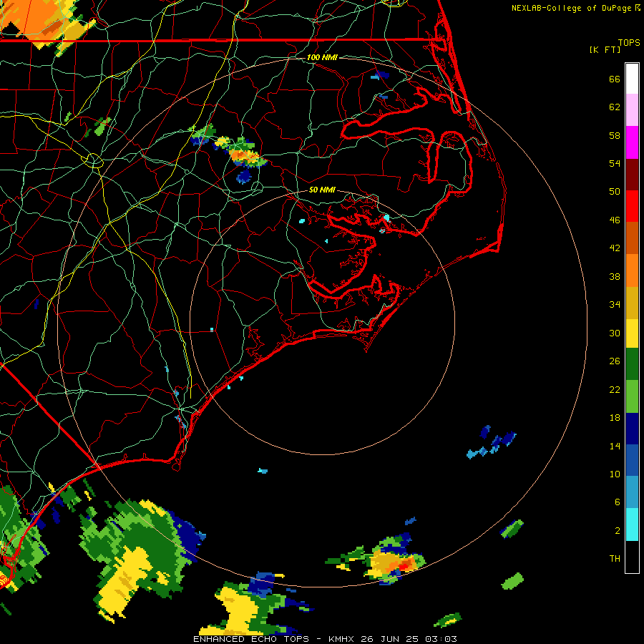644x644 pixels.
Task: Click the light pink swatch in the tops scale
Action: [632, 110]
